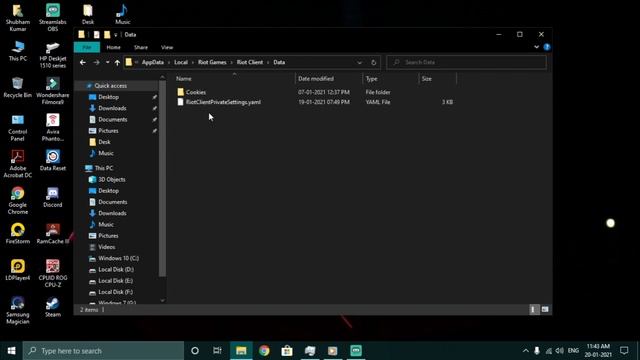Viewport: 640px width, 360px height.
Task: Open File Explorer help icon
Action: click(547, 47)
